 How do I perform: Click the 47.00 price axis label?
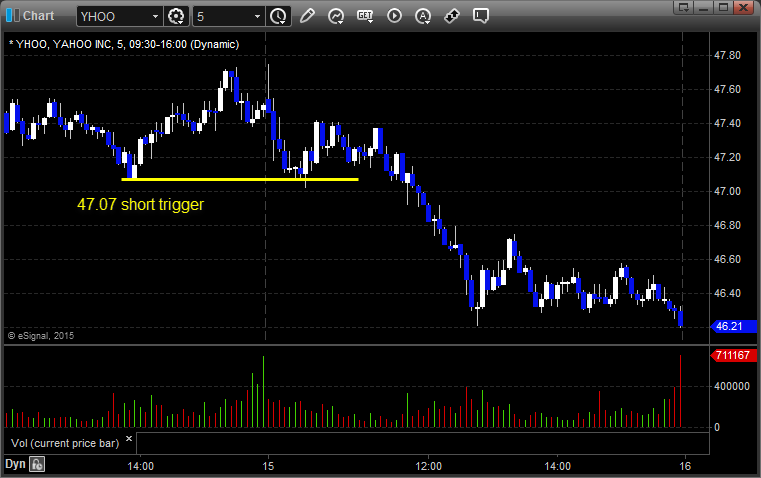727,191
